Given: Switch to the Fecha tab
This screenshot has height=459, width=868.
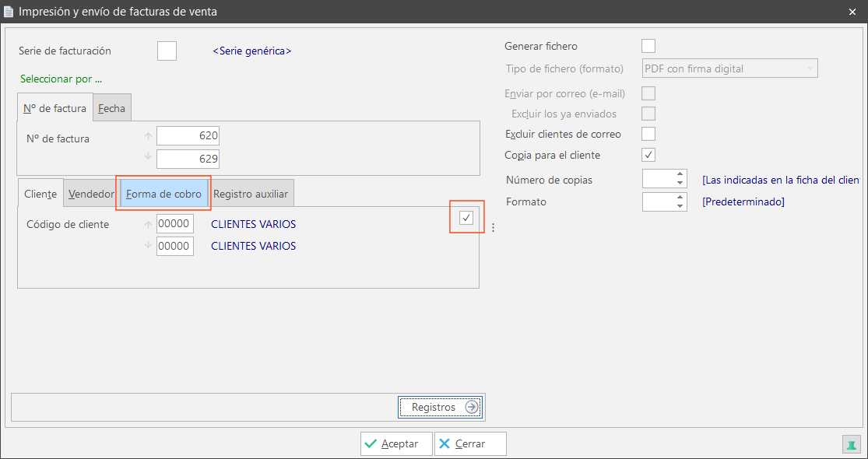Looking at the screenshot, I should [x=112, y=108].
